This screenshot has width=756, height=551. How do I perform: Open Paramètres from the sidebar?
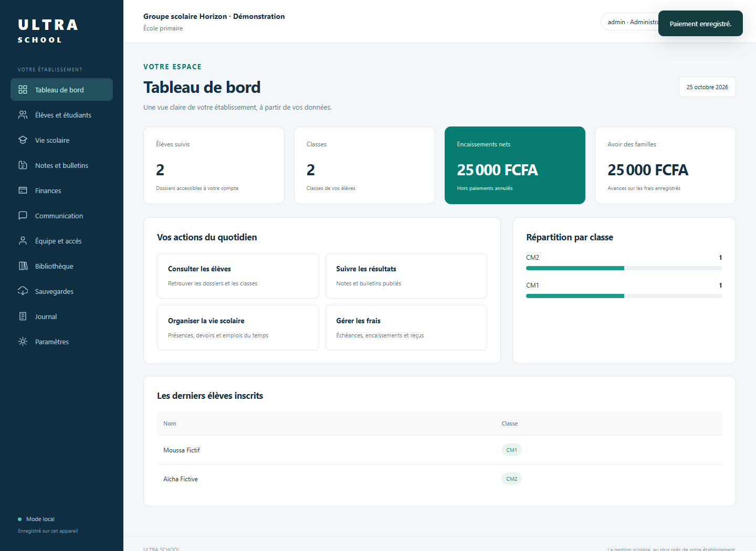pyautogui.click(x=61, y=342)
